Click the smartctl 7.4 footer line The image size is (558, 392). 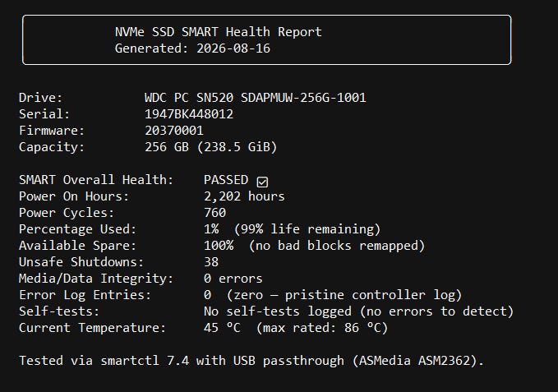251,361
